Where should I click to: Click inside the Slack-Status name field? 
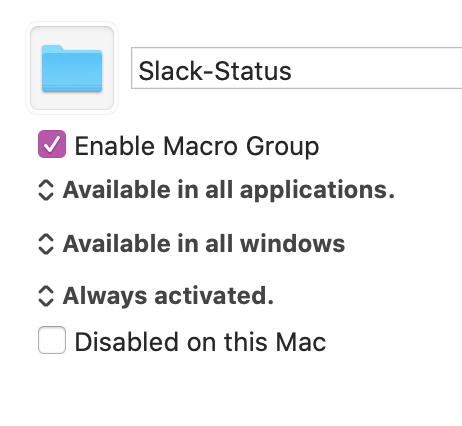pos(297,68)
